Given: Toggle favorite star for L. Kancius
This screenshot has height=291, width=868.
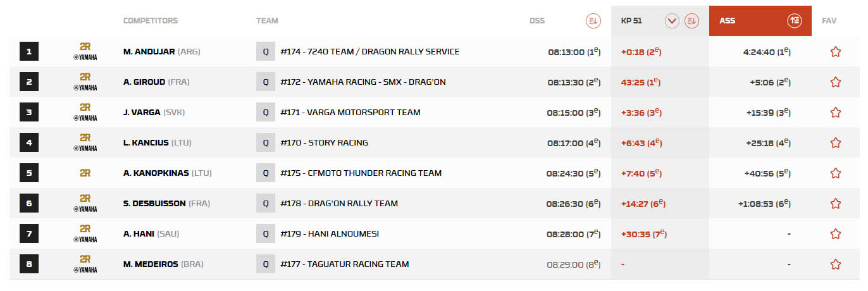Looking at the screenshot, I should pyautogui.click(x=835, y=143).
